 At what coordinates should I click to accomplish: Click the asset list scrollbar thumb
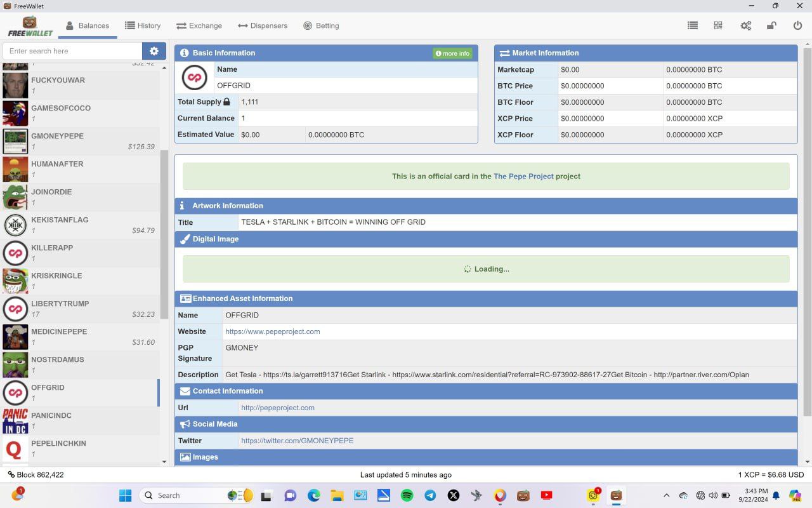point(164,234)
